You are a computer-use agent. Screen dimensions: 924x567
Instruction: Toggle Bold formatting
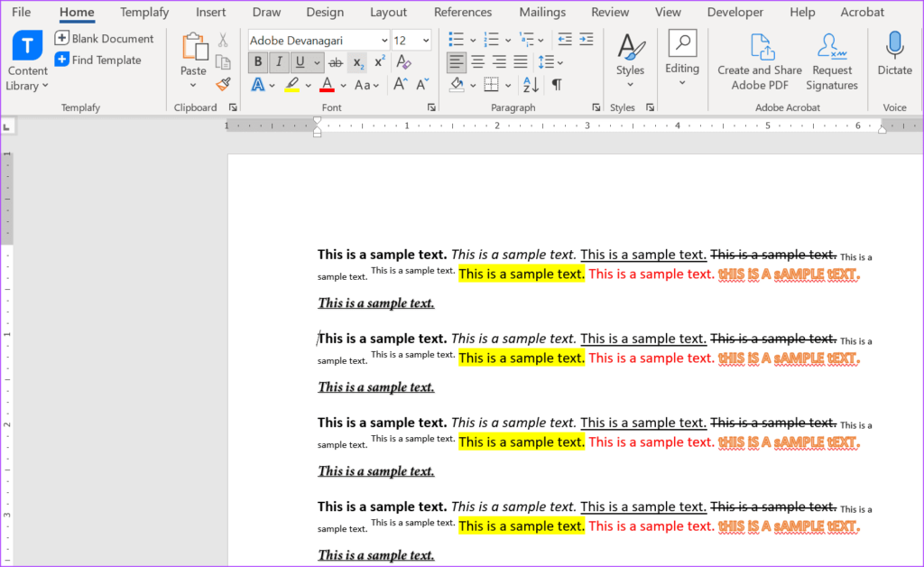coord(257,62)
